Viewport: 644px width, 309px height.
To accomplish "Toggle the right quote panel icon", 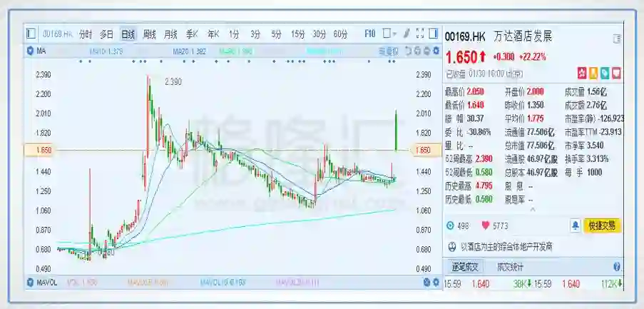I will (x=433, y=34).
